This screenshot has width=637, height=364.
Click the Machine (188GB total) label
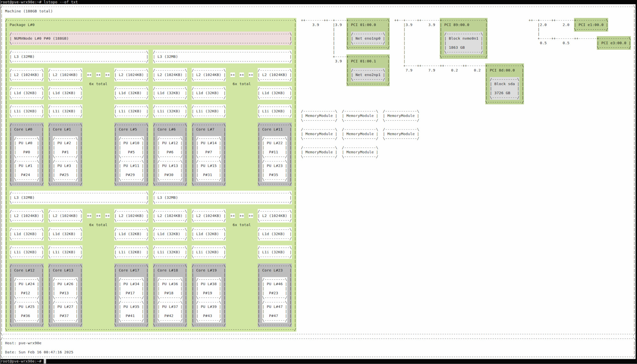click(29, 11)
